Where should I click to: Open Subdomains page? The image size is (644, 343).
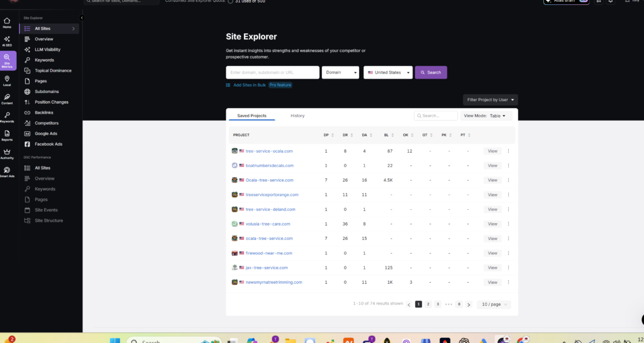coord(47,92)
